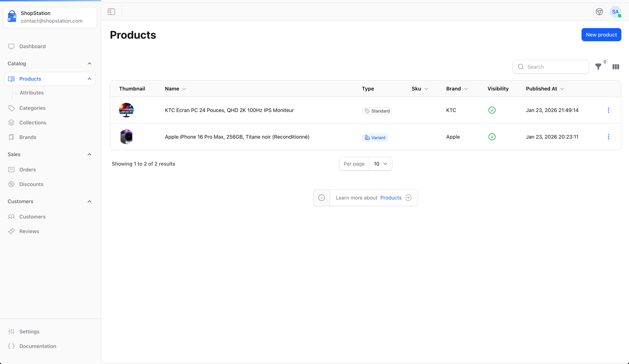Open actions menu for KTC Ecran row
The height and width of the screenshot is (364, 629).
(608, 110)
